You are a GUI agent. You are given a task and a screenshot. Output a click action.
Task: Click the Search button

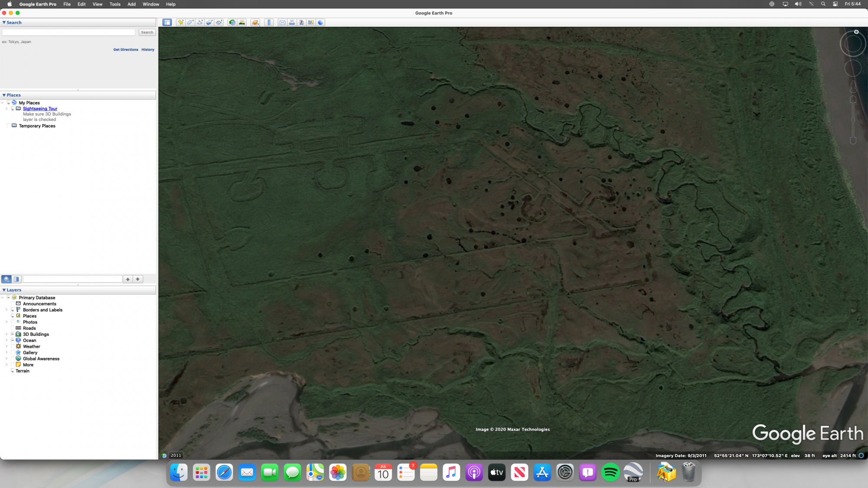tap(147, 32)
